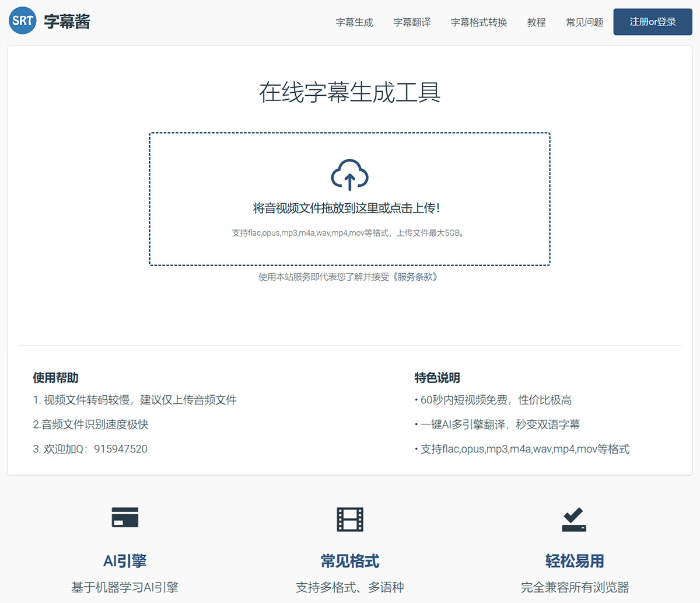Click the dashed file upload area
Viewport: 700px width, 603px height.
(350, 198)
